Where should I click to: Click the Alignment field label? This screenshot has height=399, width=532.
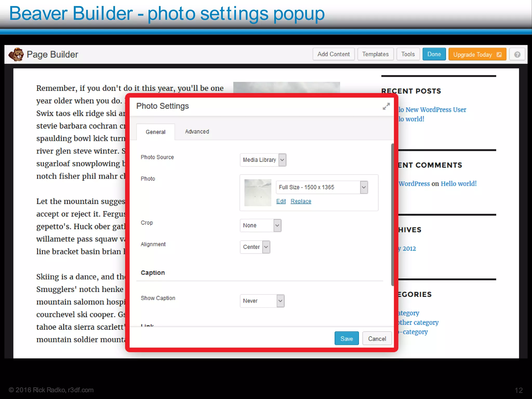(x=153, y=244)
